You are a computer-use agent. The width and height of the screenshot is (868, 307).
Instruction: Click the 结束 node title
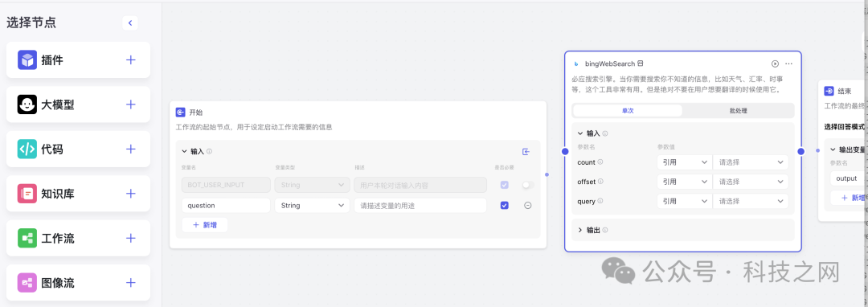coord(844,92)
